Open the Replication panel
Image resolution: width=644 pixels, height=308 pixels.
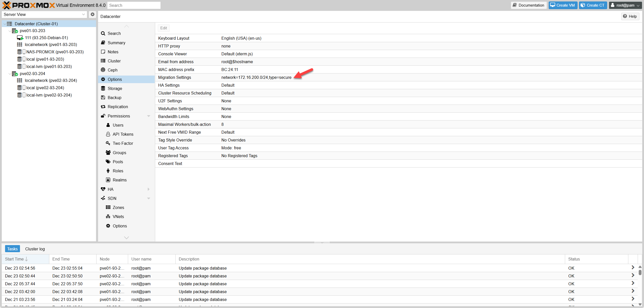[x=118, y=107]
